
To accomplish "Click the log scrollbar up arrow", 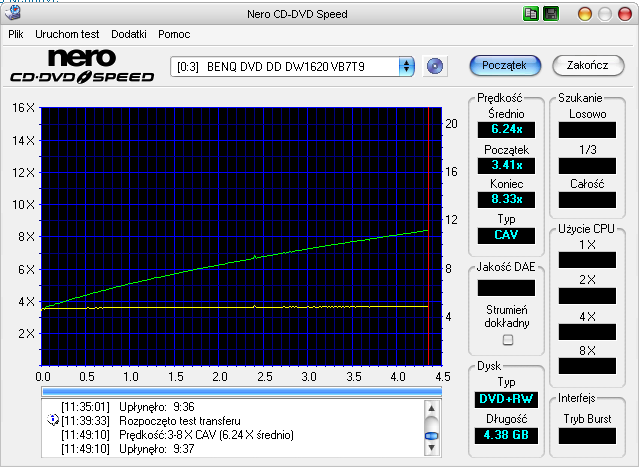I will [431, 408].
